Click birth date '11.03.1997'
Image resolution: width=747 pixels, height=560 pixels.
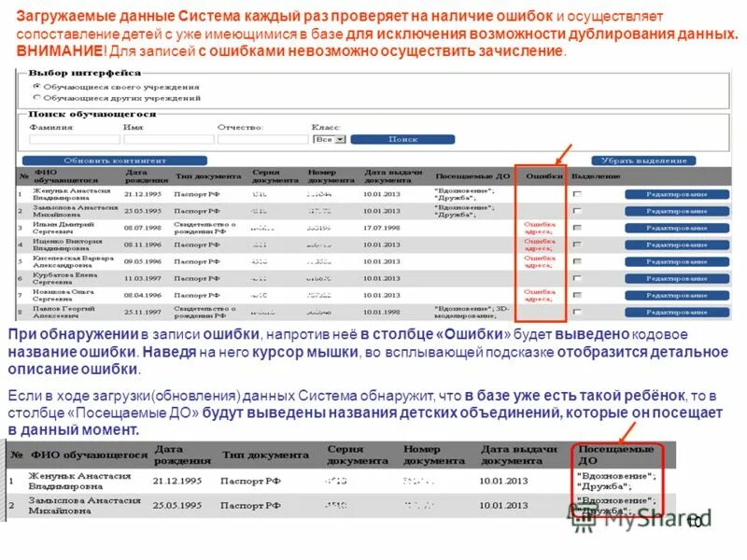pos(143,278)
